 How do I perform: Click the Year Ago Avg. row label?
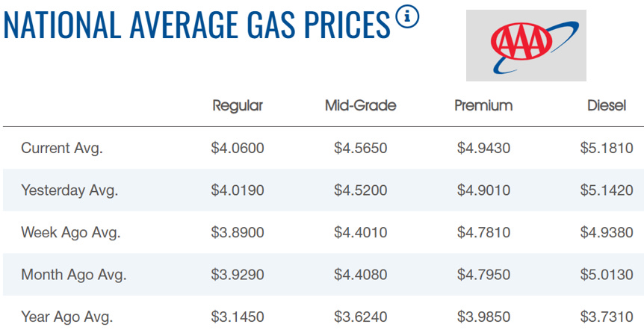click(67, 317)
